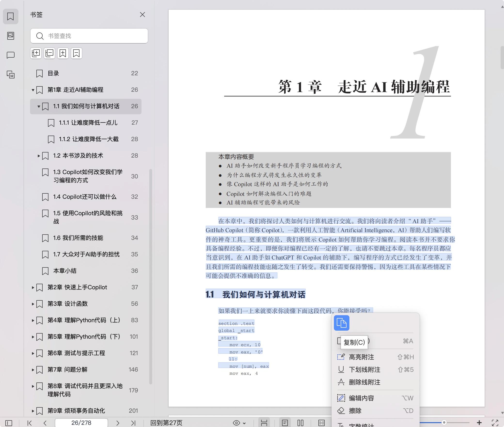Go to the last page

click(x=133, y=423)
